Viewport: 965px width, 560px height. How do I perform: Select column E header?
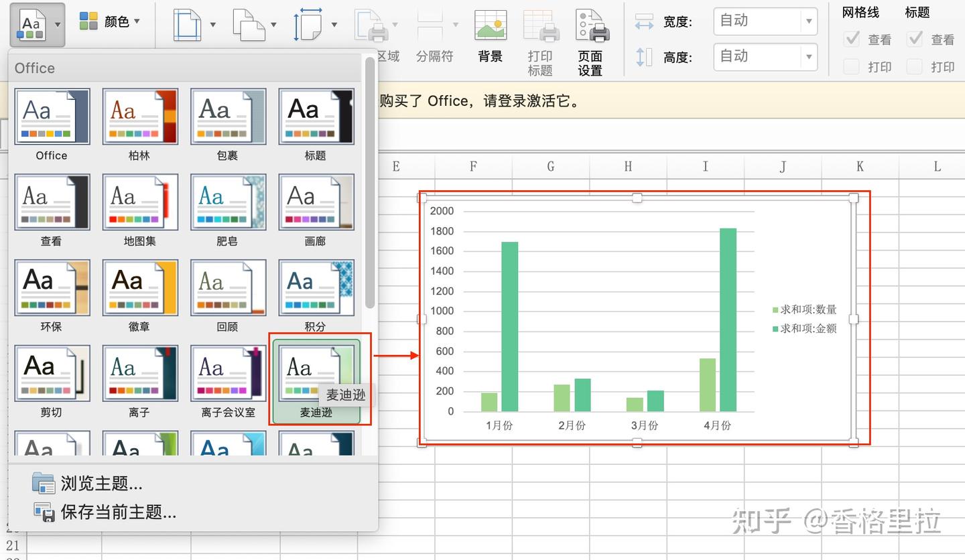tap(396, 166)
